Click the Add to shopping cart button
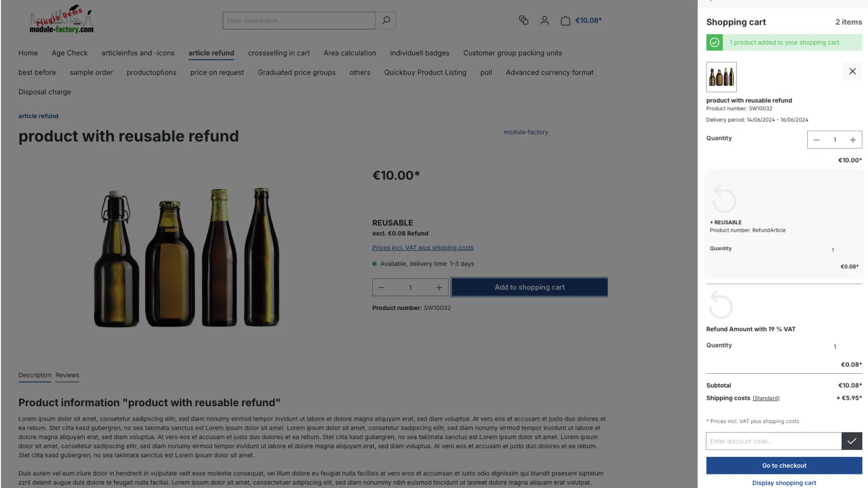This screenshot has width=868, height=488. coord(529,287)
